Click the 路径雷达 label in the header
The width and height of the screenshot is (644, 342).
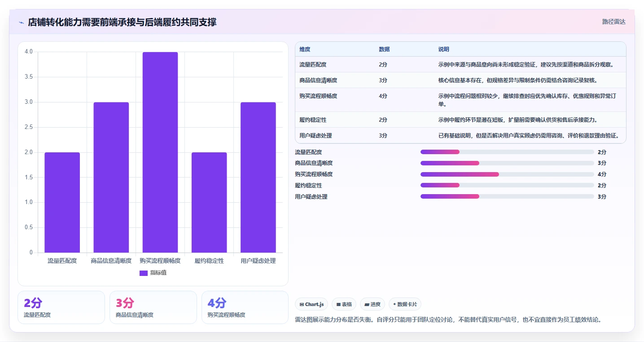pyautogui.click(x=613, y=22)
